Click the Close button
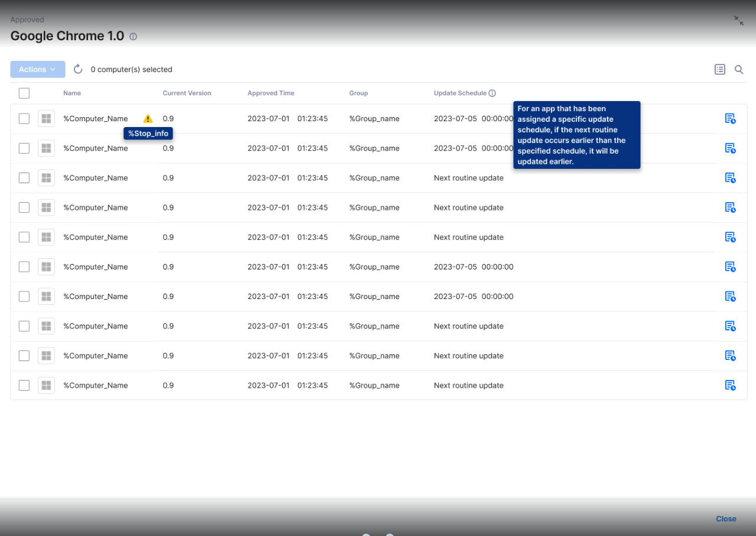Viewport: 756px width, 536px height. coord(726,519)
